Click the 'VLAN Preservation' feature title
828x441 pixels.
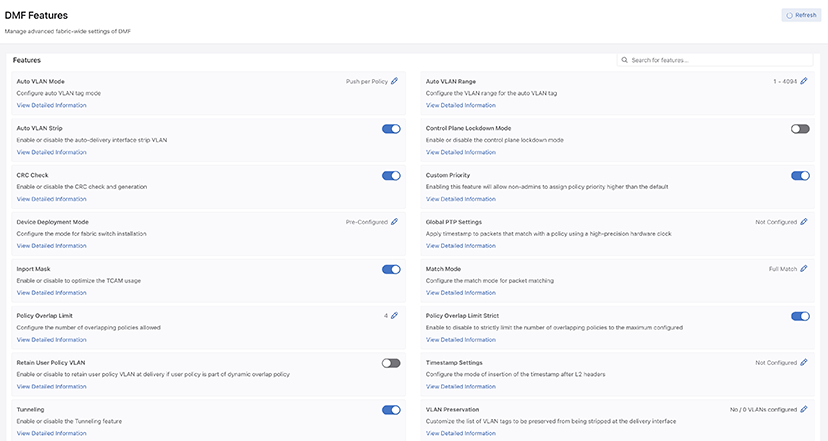pos(452,409)
